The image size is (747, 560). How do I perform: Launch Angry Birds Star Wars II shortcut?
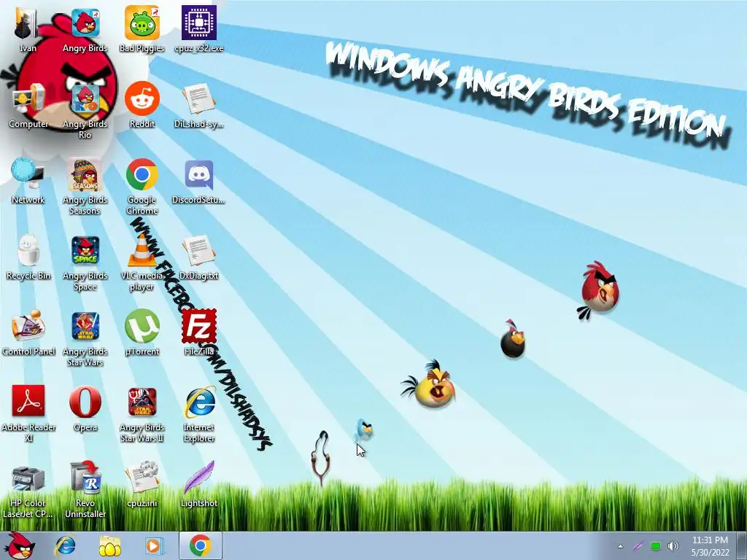coord(142,402)
